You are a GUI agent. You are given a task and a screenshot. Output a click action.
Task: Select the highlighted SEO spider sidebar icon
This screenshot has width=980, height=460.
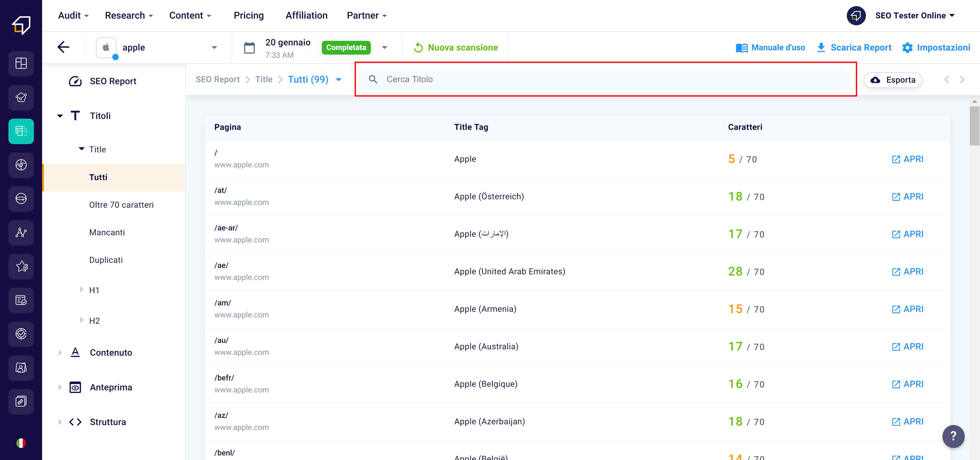21,131
